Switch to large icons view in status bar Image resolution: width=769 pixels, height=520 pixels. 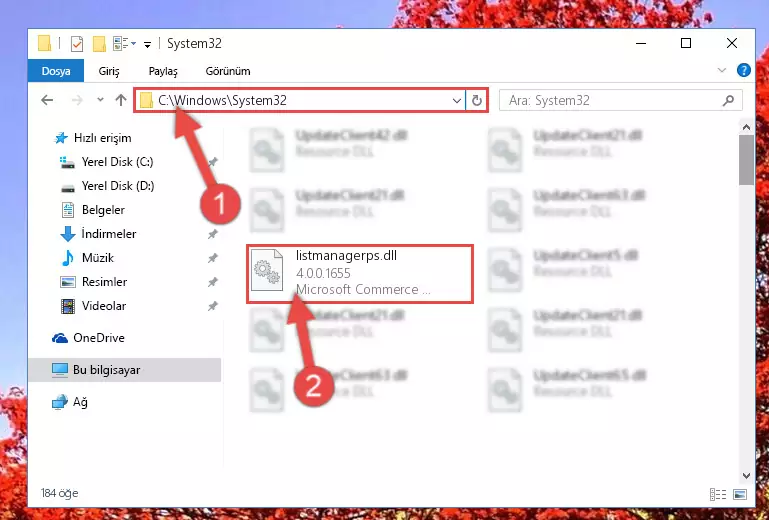(740, 494)
